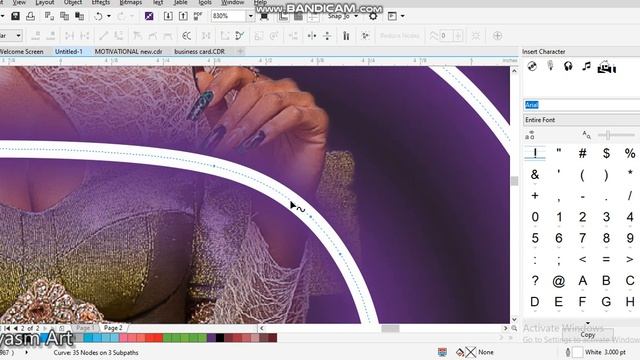Click the Print icon in the toolbar
640x360 pixels.
pyautogui.click(x=31, y=16)
